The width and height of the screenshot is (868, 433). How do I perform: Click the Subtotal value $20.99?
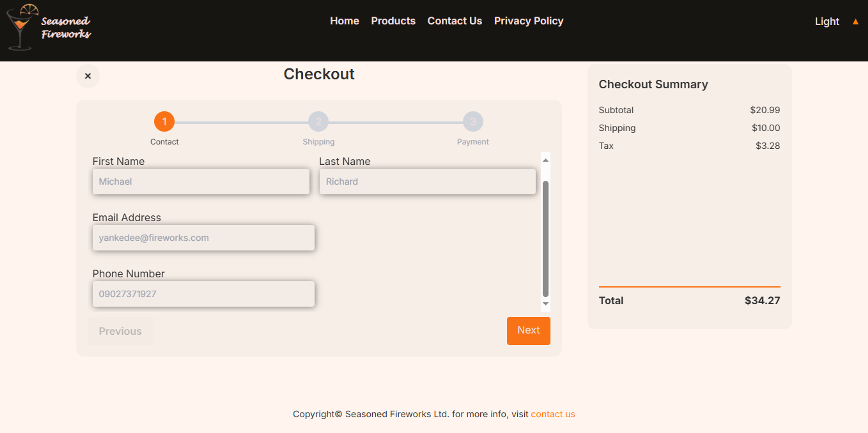click(x=764, y=110)
